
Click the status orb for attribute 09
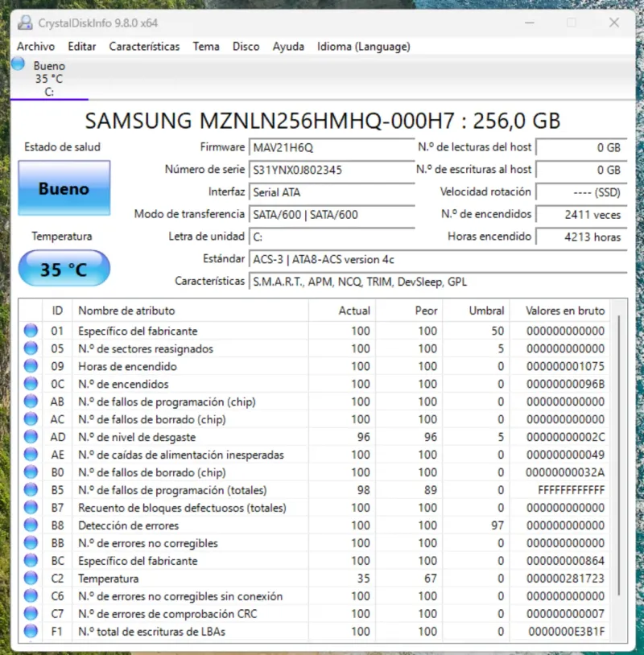click(31, 366)
